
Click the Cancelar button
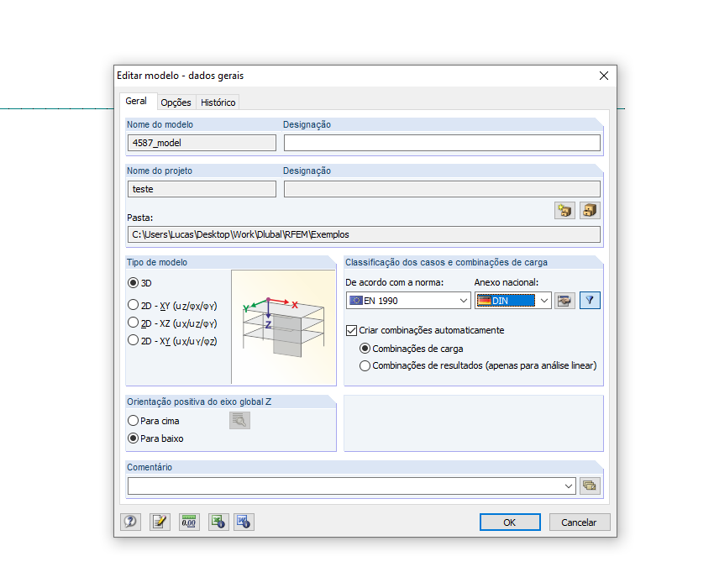[580, 522]
